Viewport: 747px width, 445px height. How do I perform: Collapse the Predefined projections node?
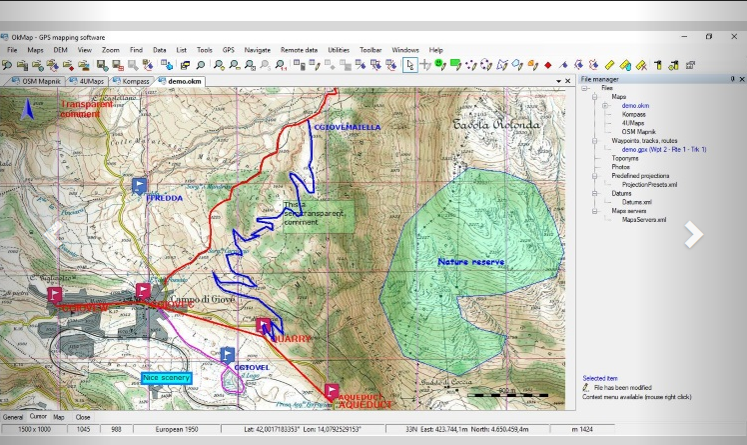tap(595, 176)
